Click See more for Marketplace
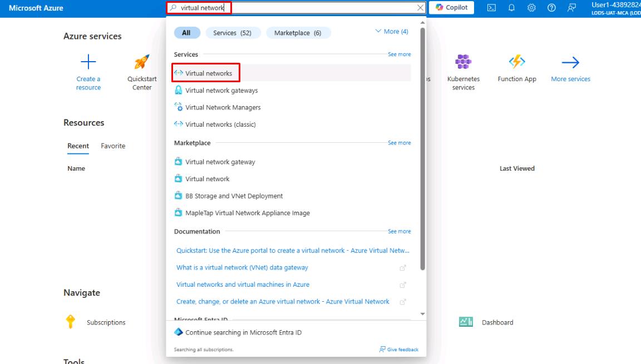 pyautogui.click(x=400, y=143)
